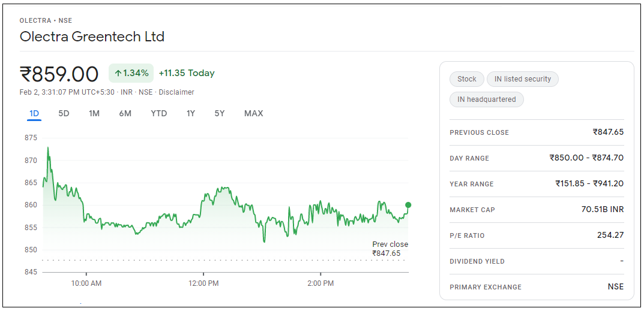Click the NSE primary exchange value
The width and height of the screenshot is (644, 311).
pos(616,287)
